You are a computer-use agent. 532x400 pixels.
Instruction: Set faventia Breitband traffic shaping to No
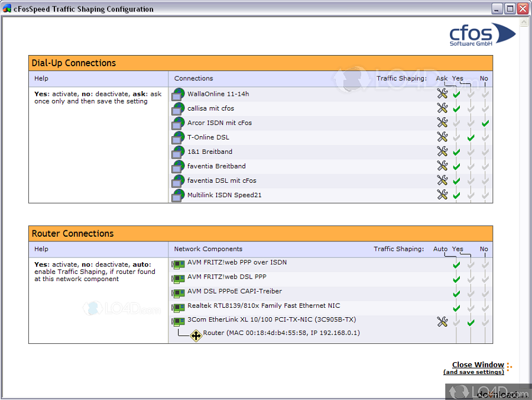click(485, 166)
